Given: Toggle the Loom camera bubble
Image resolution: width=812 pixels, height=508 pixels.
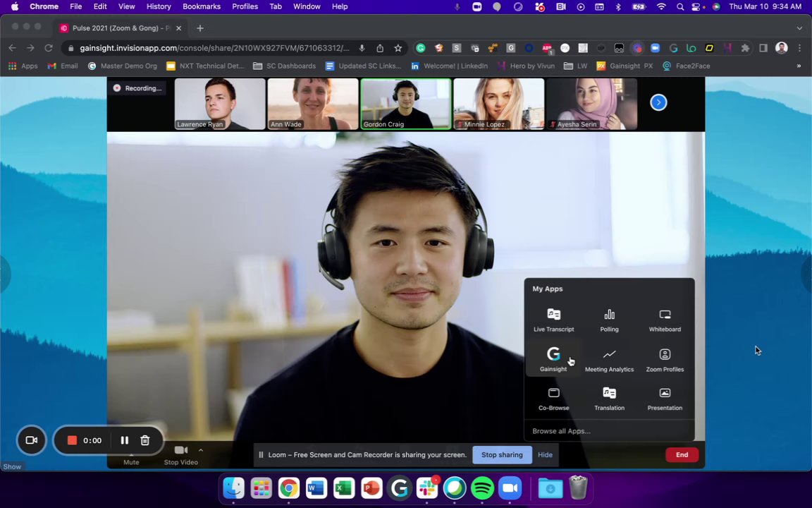Looking at the screenshot, I should [32, 440].
